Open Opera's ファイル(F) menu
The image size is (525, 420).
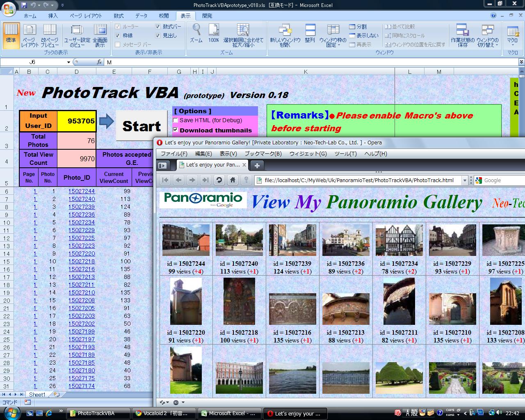pyautogui.click(x=174, y=154)
